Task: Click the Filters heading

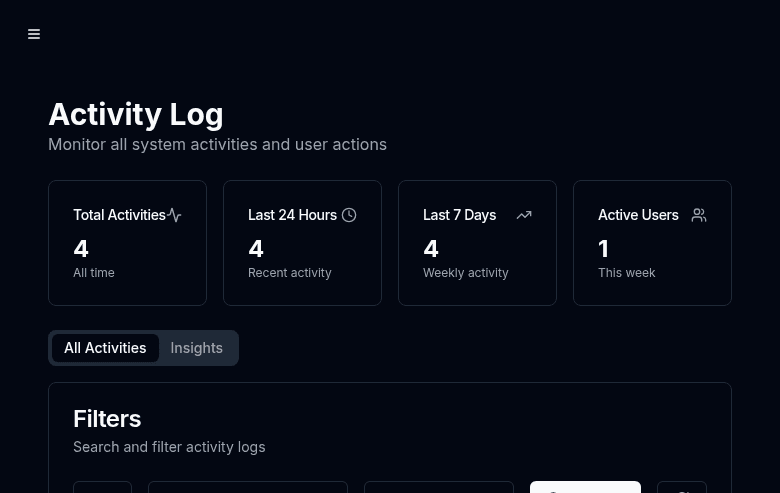Action: point(107,419)
